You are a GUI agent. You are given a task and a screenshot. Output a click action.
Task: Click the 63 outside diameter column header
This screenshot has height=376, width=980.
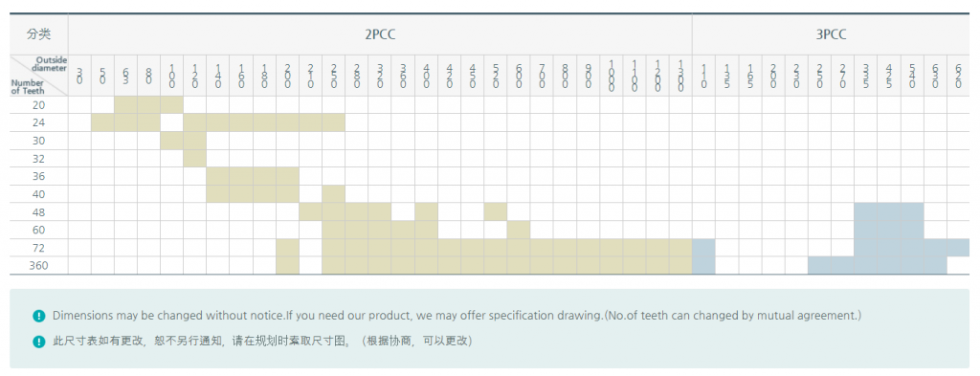pyautogui.click(x=125, y=76)
